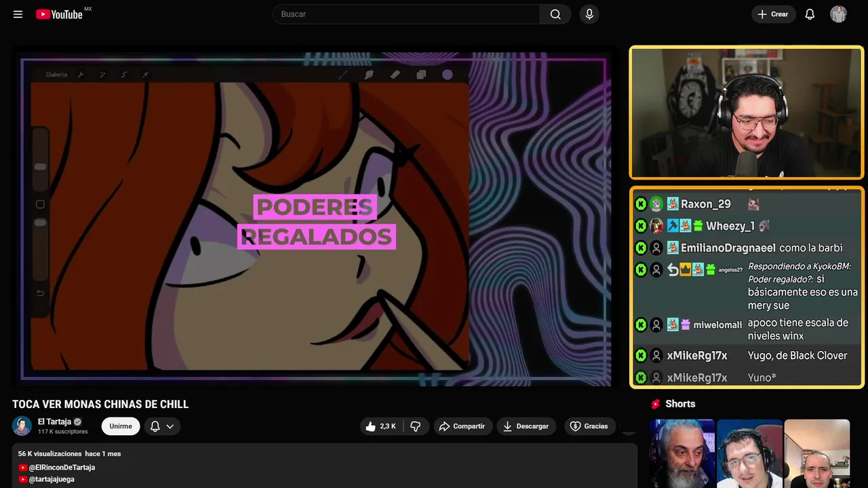Open the Crear upload menu
868x488 pixels.
pos(773,14)
